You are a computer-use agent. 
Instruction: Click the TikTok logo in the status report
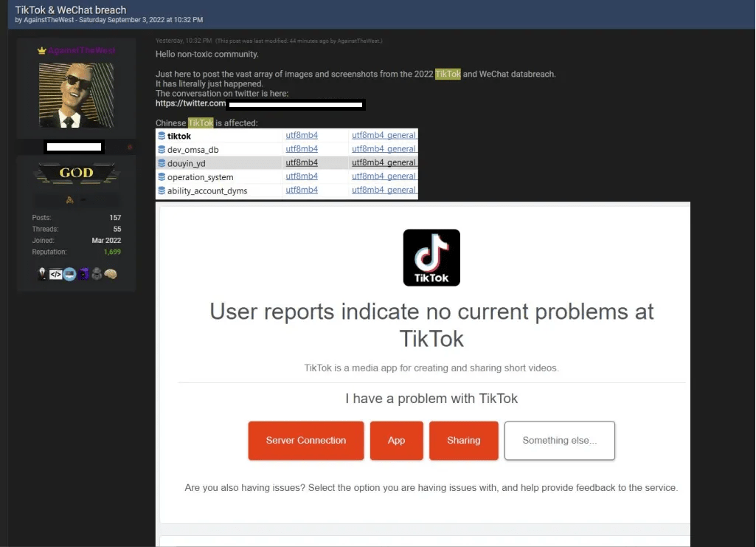pos(431,257)
